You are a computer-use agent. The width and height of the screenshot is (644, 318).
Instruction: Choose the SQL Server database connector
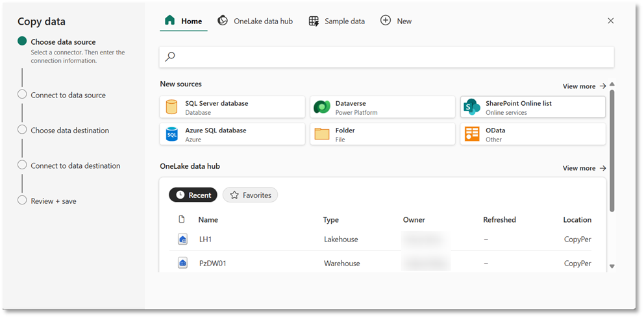tap(232, 106)
